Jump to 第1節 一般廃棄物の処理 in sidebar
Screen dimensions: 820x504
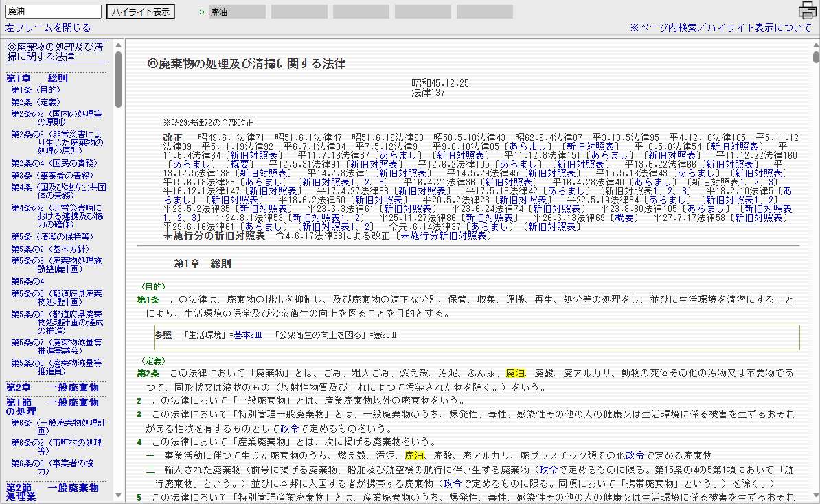(52, 406)
